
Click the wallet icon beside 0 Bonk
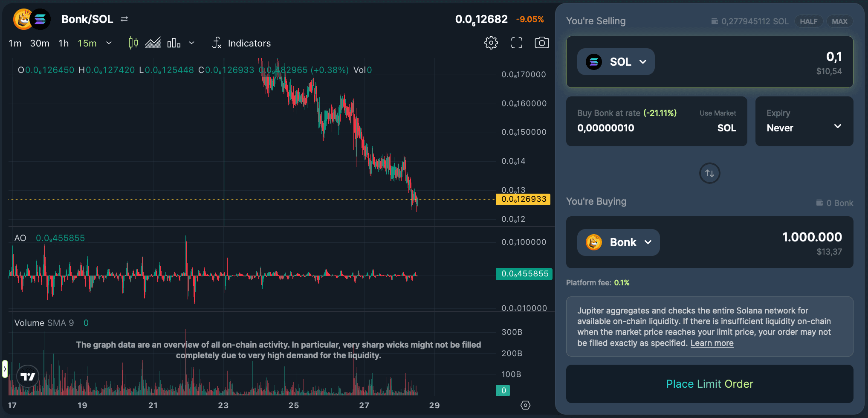819,203
